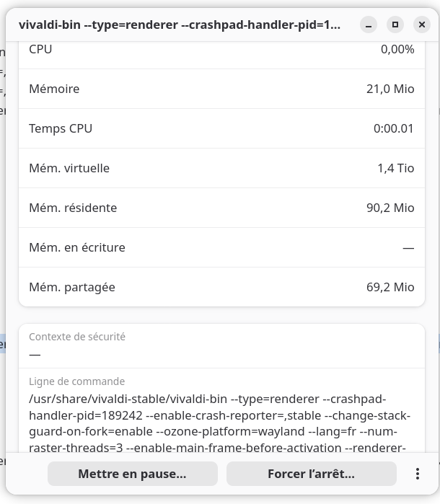Maximize the process details window
Viewport: 440px width, 504px height.
(x=395, y=25)
